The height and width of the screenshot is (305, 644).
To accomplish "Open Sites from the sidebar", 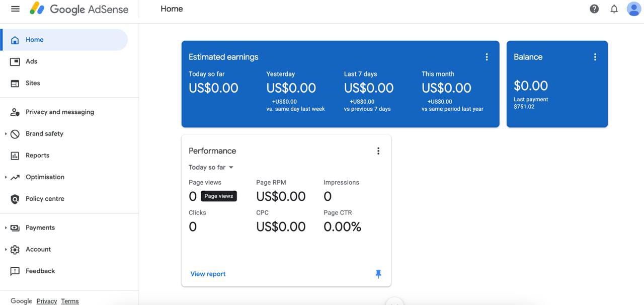I will click(64, 83).
